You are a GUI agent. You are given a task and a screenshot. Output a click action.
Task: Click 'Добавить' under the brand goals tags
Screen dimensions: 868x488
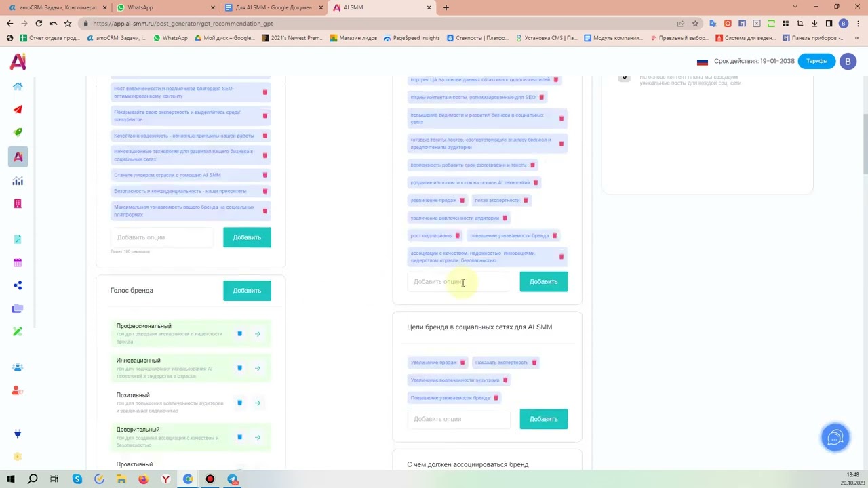tap(543, 419)
